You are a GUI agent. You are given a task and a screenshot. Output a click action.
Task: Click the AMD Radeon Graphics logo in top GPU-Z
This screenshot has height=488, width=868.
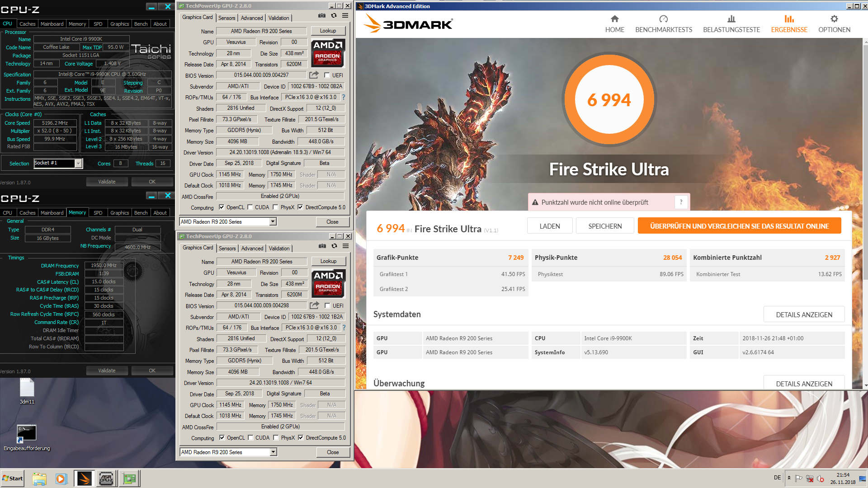point(328,52)
